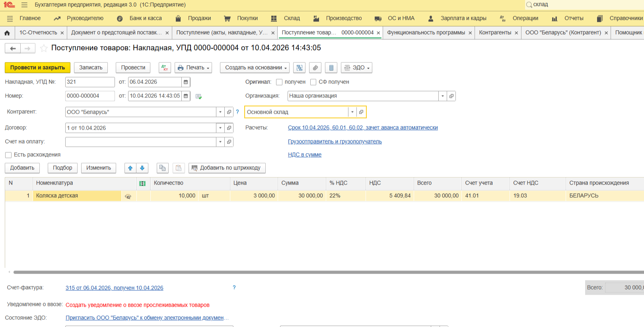Expand the Организация field dropdown arrow
This screenshot has height=327, width=644.
442,96
